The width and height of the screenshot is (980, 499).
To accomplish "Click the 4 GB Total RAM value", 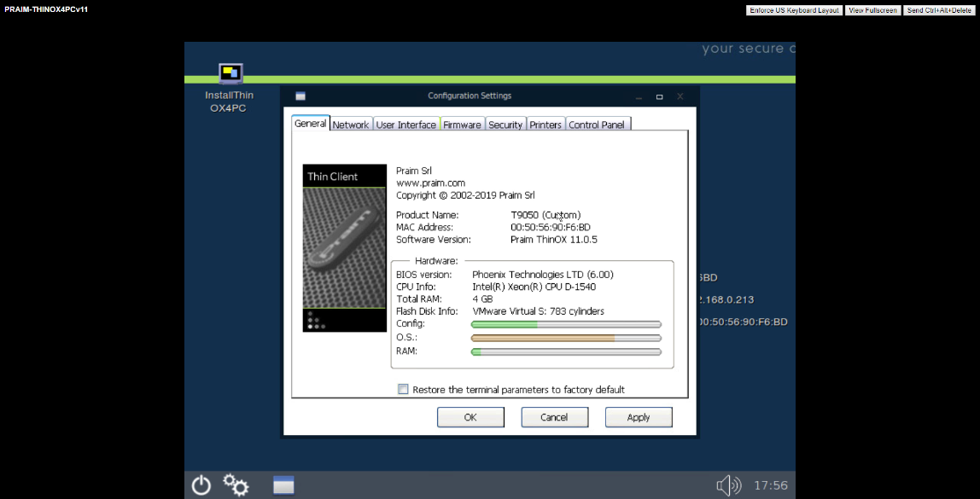I will 482,299.
